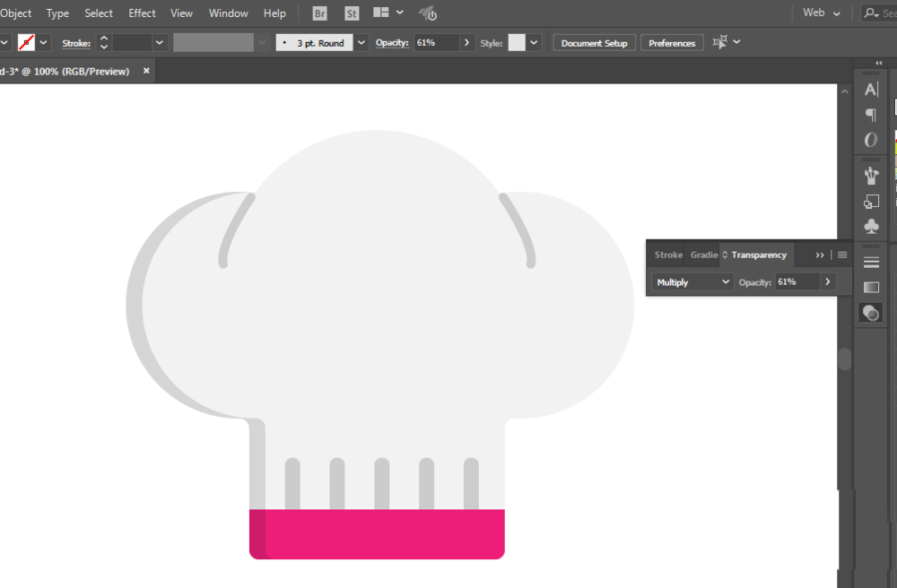
Task: Adjust the stroke weight stepper
Action: coord(103,42)
